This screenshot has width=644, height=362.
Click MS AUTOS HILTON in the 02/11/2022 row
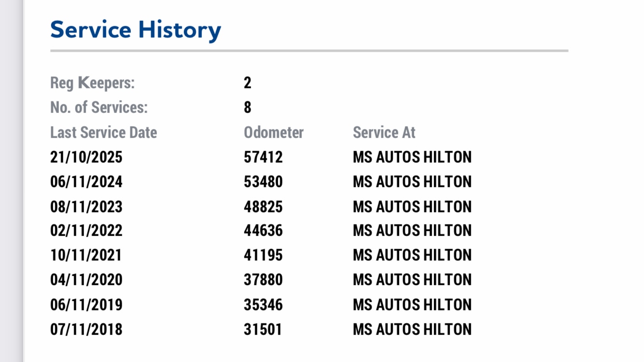(x=412, y=231)
